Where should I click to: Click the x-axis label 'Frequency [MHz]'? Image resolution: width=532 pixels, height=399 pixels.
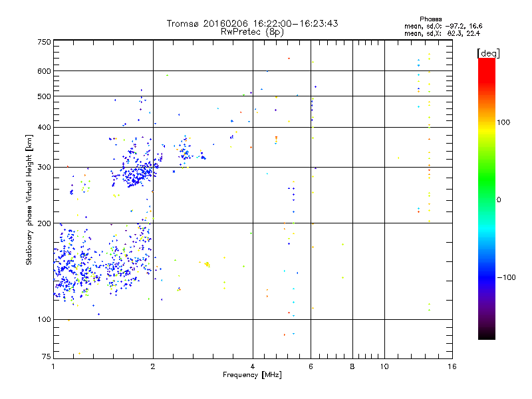coord(252,375)
